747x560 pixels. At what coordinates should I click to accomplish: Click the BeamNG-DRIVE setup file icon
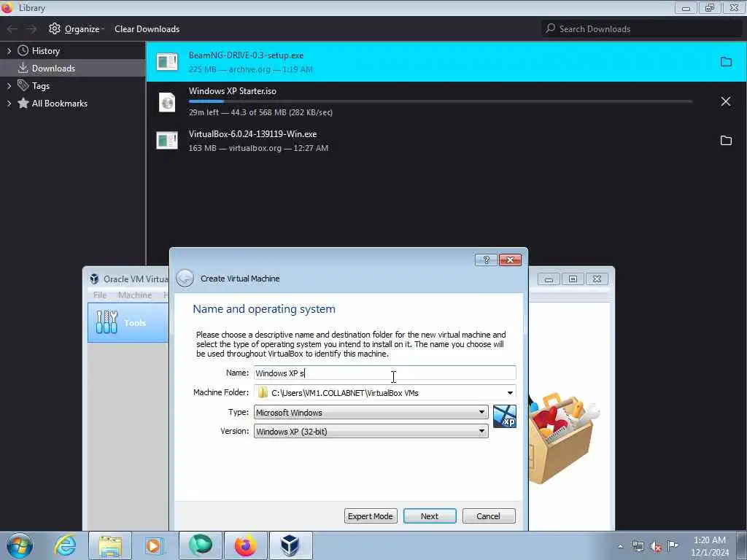tap(167, 61)
